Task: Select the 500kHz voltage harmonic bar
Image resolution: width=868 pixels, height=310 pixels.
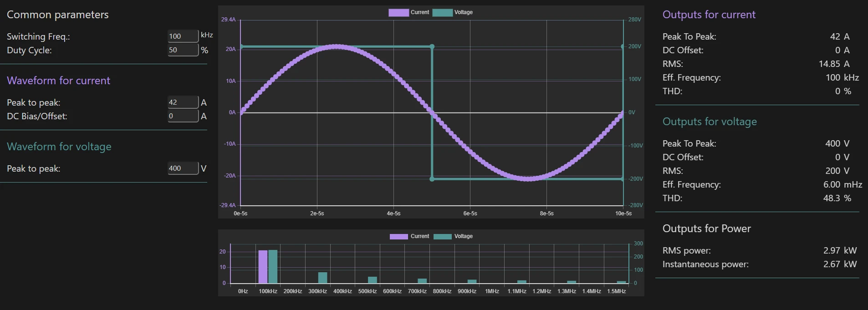Action: pos(373,280)
